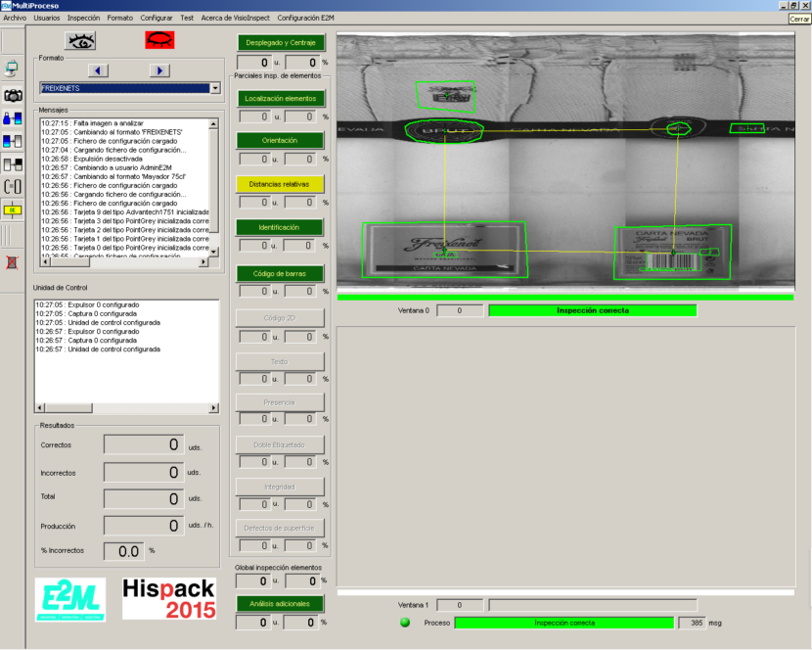Image resolution: width=812 pixels, height=650 pixels.
Task: Click the Incorrectos count field
Action: tap(144, 472)
